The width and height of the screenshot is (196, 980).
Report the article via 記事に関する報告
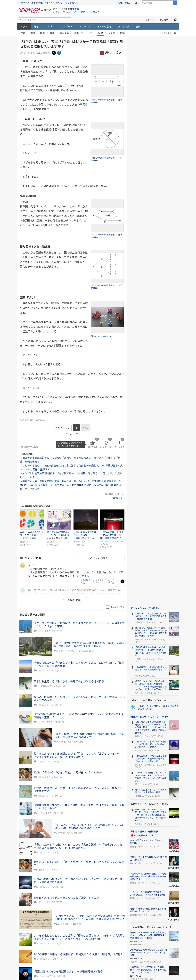[x=29, y=447]
